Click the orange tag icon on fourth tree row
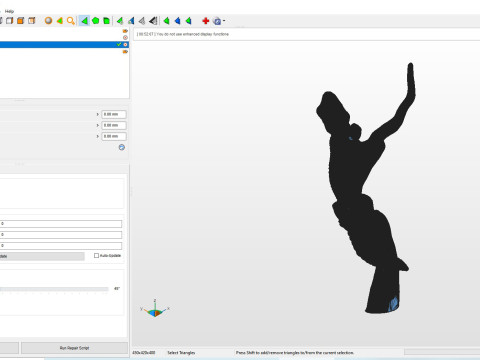 click(125, 52)
